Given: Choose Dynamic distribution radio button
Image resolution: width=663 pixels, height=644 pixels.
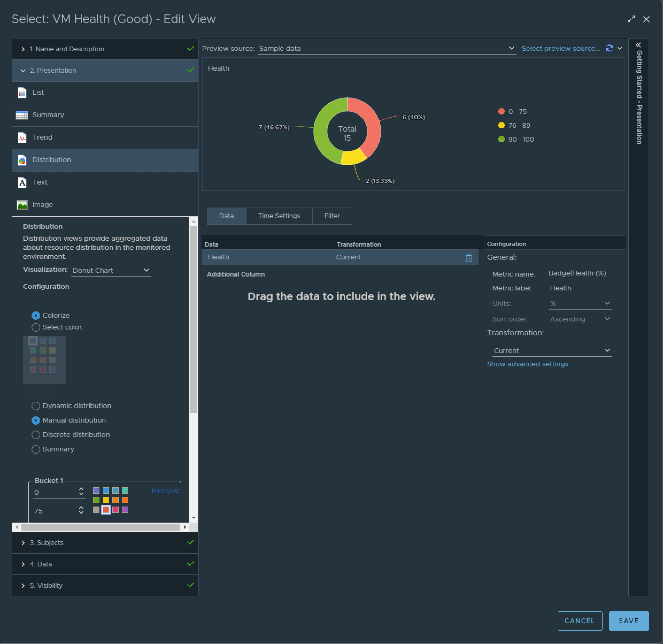Looking at the screenshot, I should click(x=36, y=406).
